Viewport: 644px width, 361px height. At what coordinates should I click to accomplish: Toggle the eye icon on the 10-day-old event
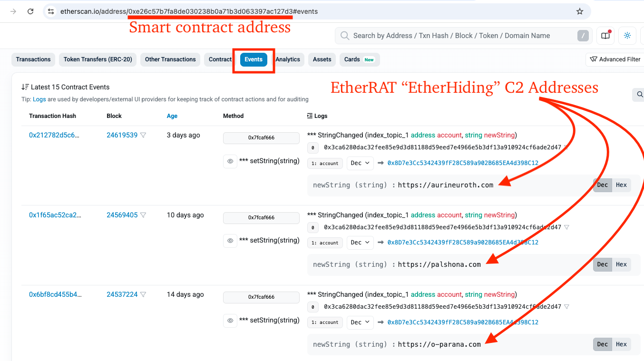pyautogui.click(x=230, y=241)
